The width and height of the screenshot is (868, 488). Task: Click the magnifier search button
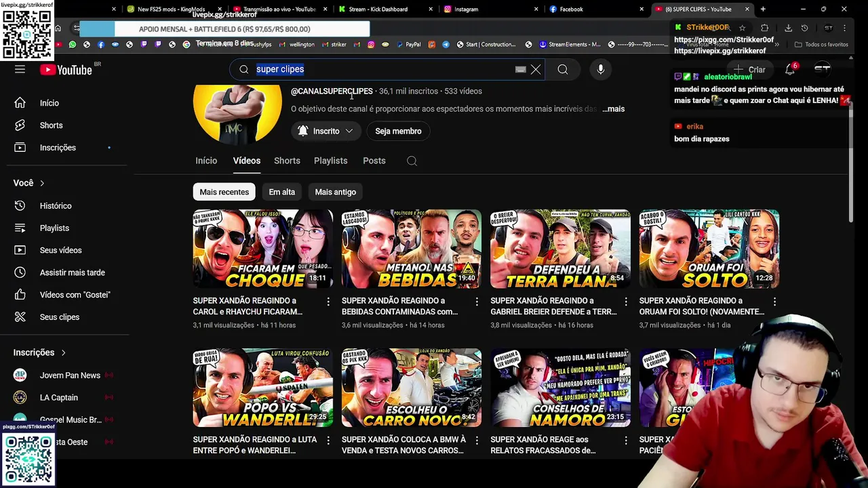[563, 69]
